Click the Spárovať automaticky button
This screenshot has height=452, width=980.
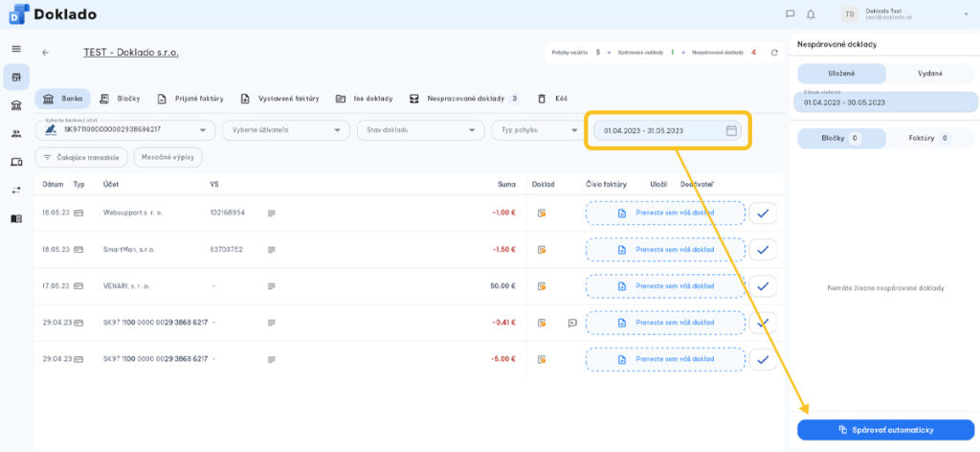tap(885, 429)
